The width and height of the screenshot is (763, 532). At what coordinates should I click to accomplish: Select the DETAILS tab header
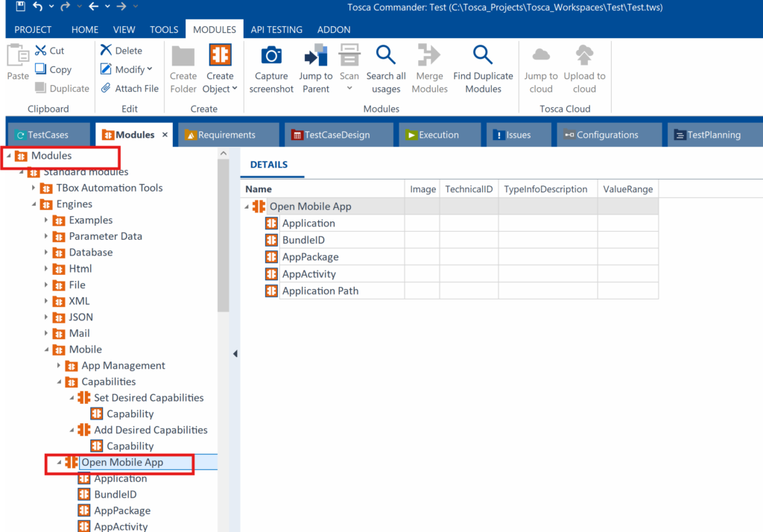click(x=268, y=165)
